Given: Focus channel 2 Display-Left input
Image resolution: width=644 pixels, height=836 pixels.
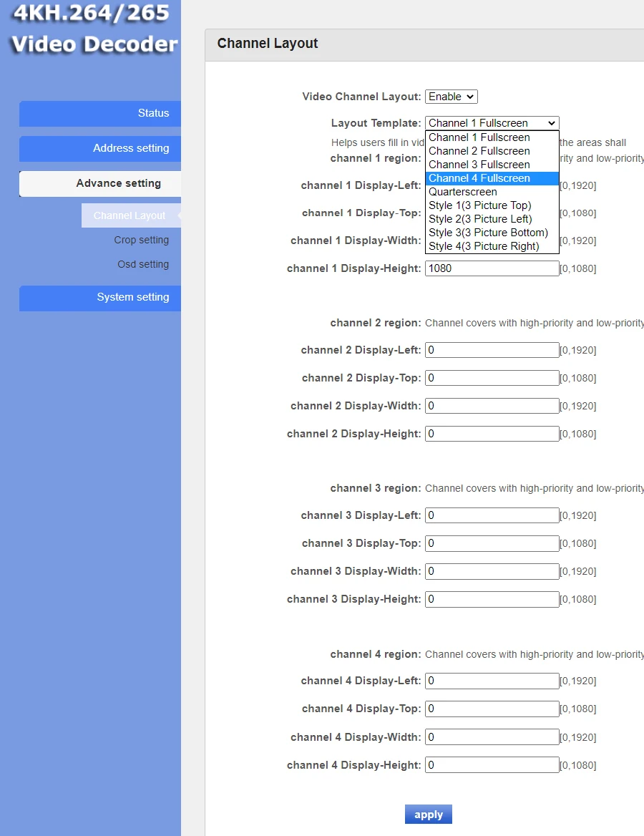Looking at the screenshot, I should tap(492, 350).
